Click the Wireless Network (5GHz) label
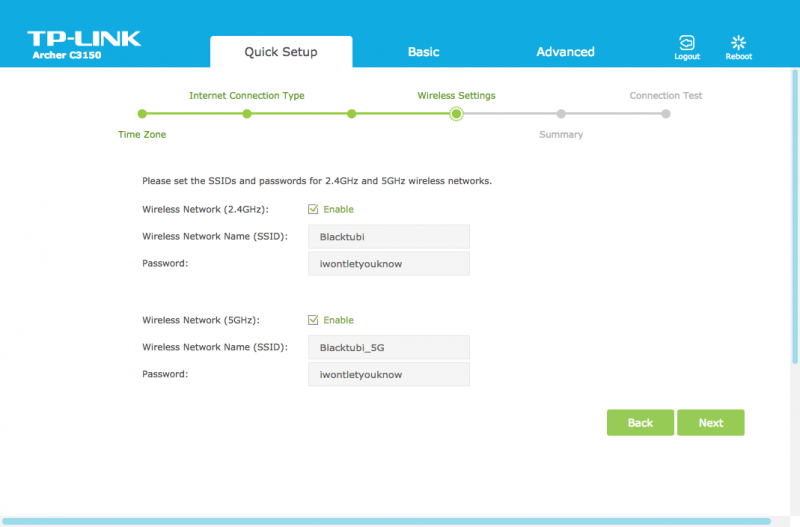The image size is (800, 527). (201, 320)
